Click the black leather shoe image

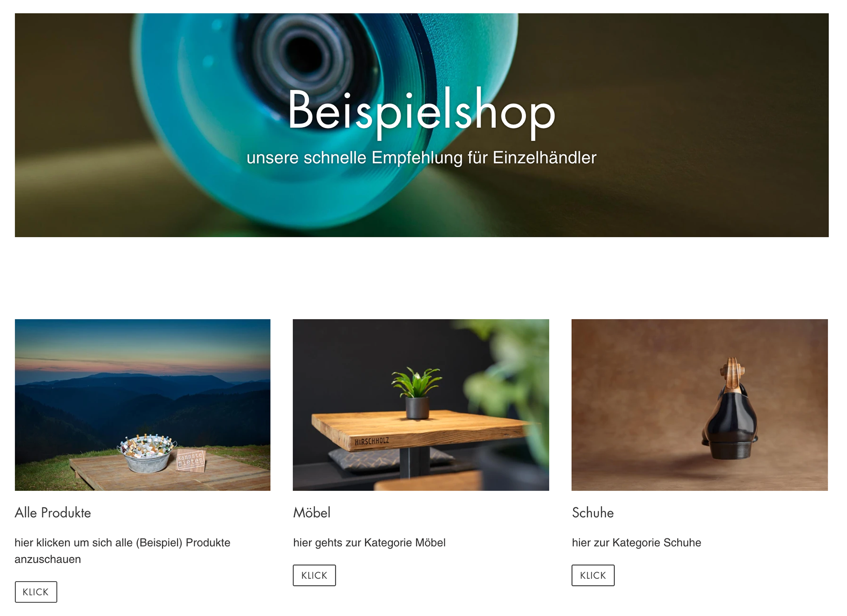tap(730, 410)
